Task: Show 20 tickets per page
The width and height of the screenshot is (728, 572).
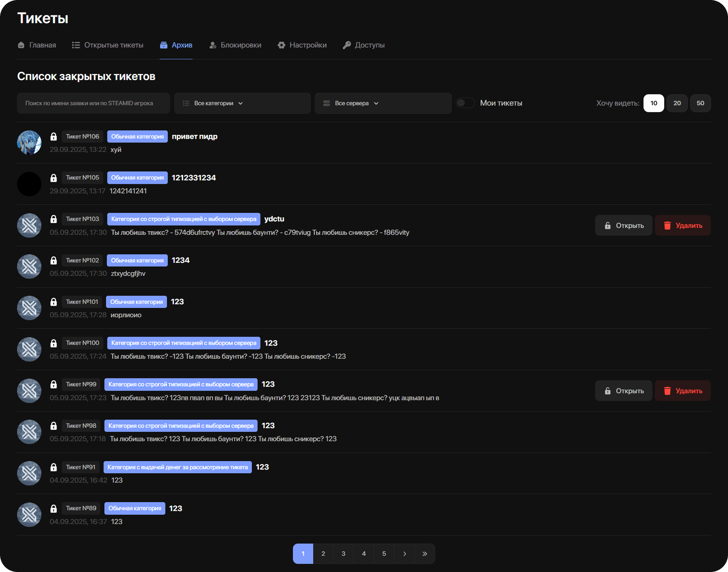Action: click(677, 103)
